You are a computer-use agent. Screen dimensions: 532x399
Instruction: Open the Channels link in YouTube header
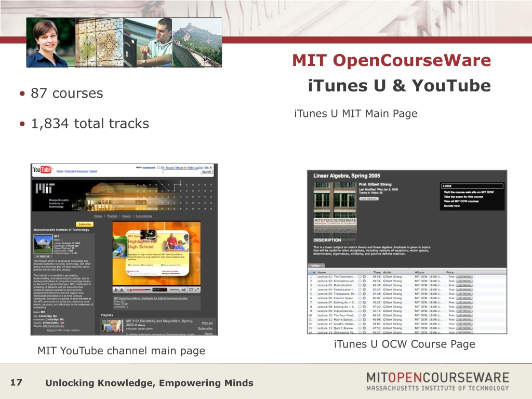pos(70,171)
